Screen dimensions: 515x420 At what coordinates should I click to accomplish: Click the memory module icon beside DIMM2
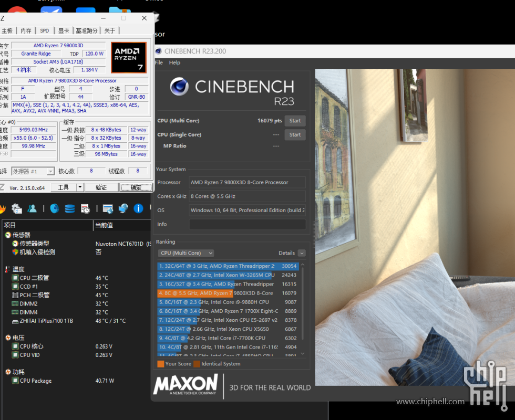15,303
